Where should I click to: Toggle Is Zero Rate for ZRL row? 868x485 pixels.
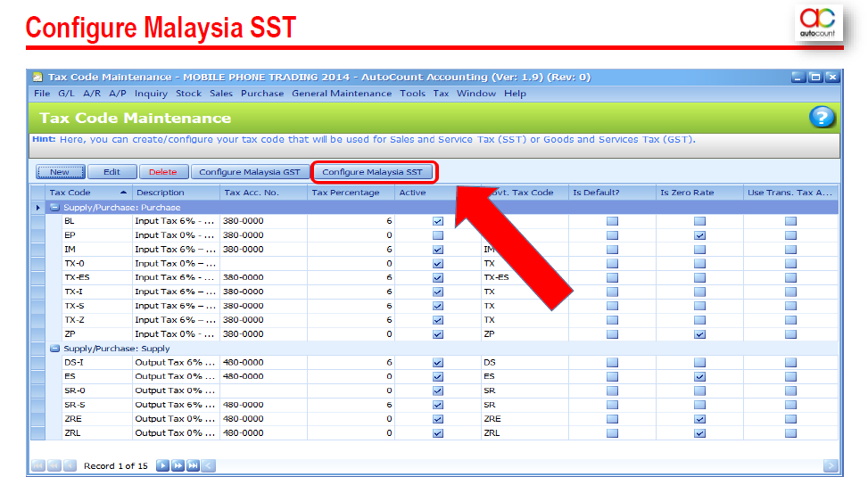click(699, 433)
